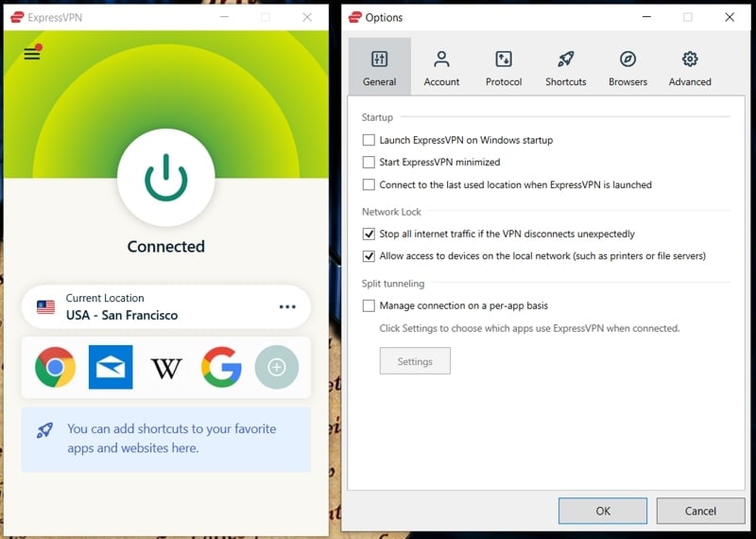Open the location options three-dots menu

pos(287,307)
